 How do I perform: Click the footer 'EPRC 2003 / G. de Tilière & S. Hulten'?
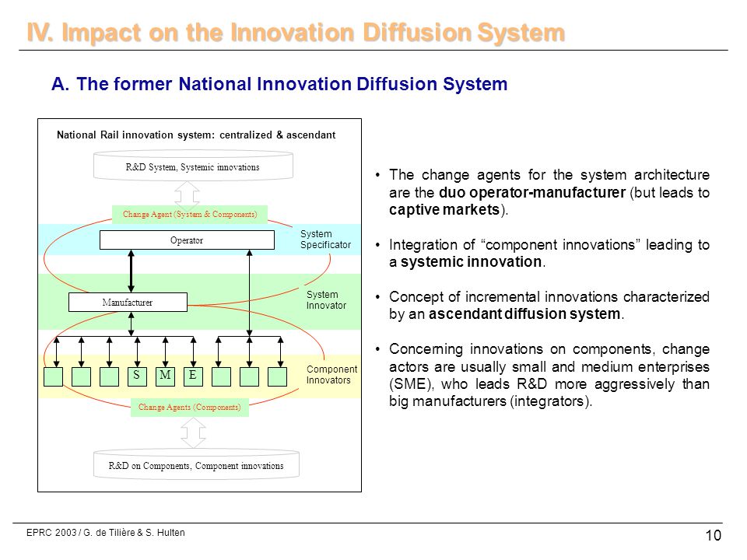coord(106,533)
